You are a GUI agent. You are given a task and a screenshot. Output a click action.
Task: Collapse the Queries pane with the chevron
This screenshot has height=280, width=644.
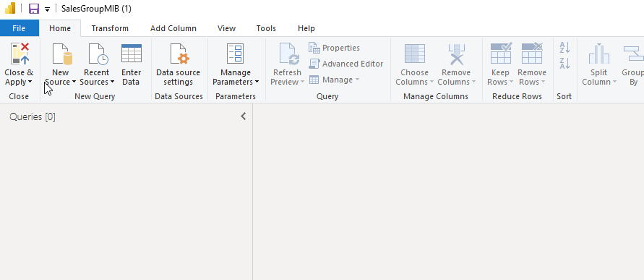click(244, 116)
